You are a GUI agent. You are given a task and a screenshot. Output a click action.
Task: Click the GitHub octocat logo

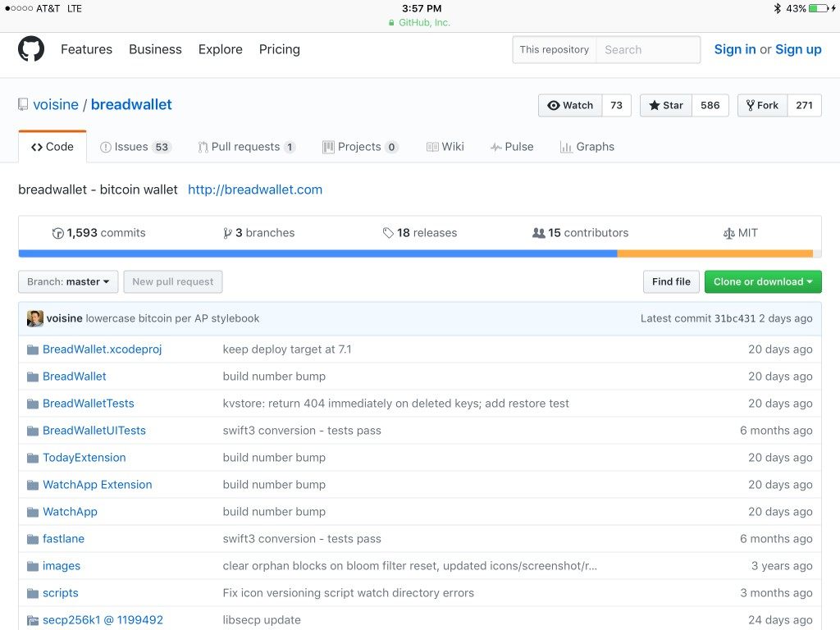tap(31, 49)
